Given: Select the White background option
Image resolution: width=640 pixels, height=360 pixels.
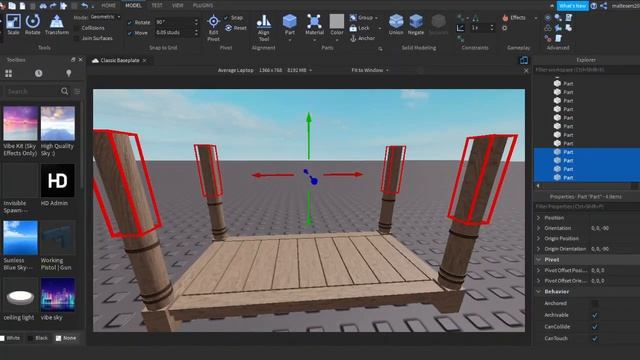Looking at the screenshot, I should [10, 338].
